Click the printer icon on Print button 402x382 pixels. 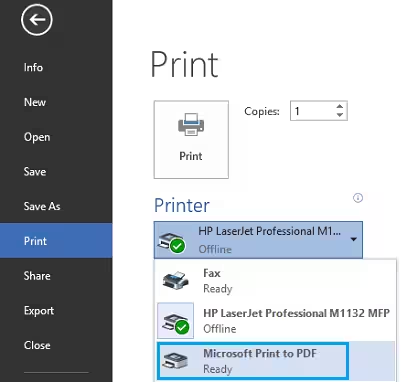(191, 124)
